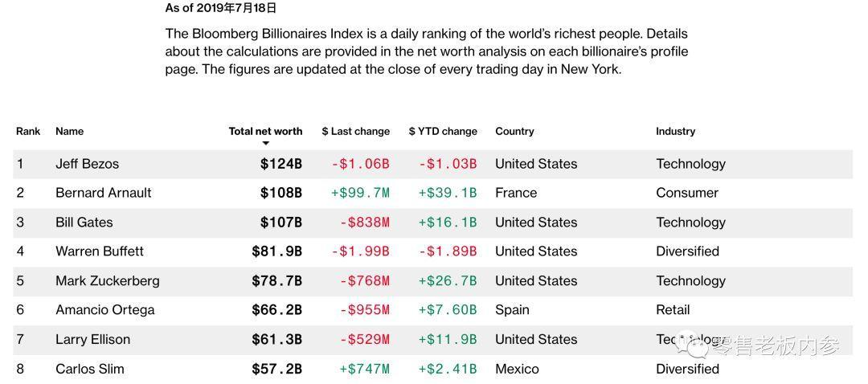
Task: Click the Rank column header
Action: (28, 131)
